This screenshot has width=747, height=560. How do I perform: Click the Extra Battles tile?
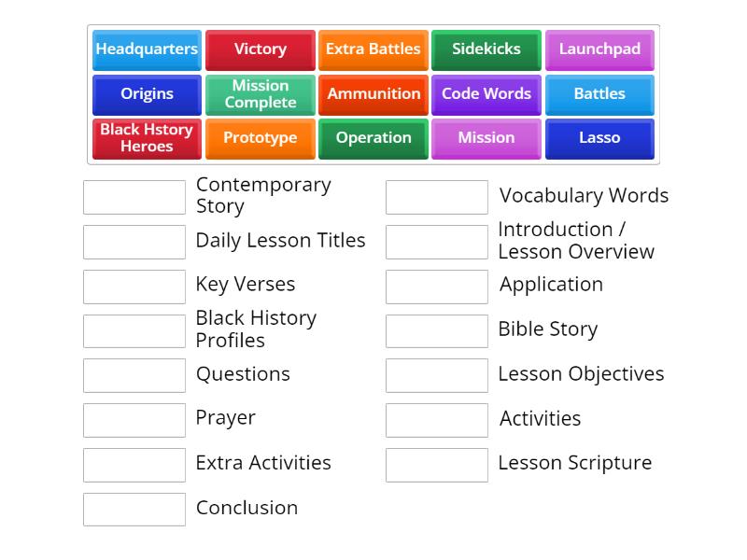(x=373, y=49)
